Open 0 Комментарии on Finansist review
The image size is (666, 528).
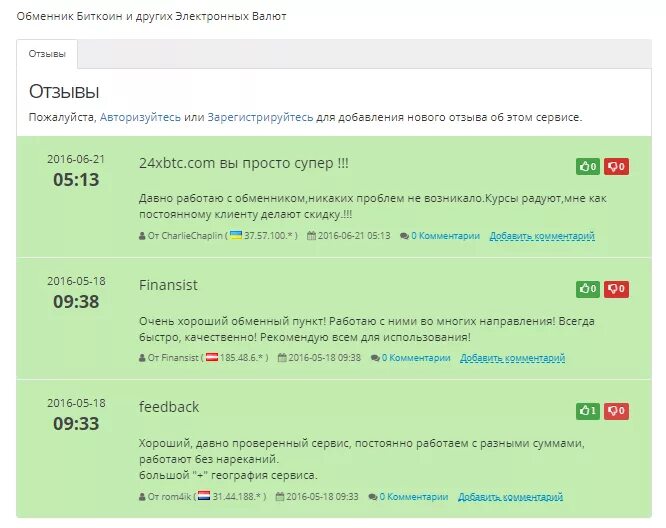tap(416, 358)
